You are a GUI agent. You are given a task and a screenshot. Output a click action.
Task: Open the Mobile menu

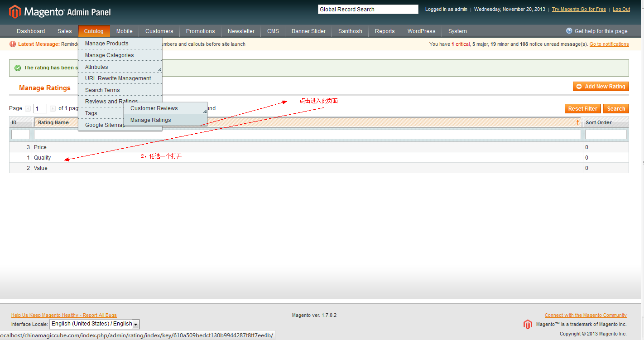[125, 31]
